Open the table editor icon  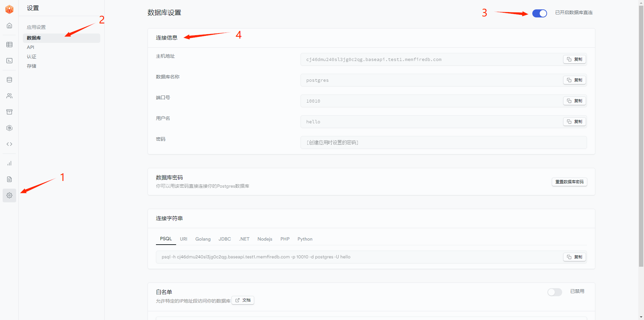tap(9, 45)
